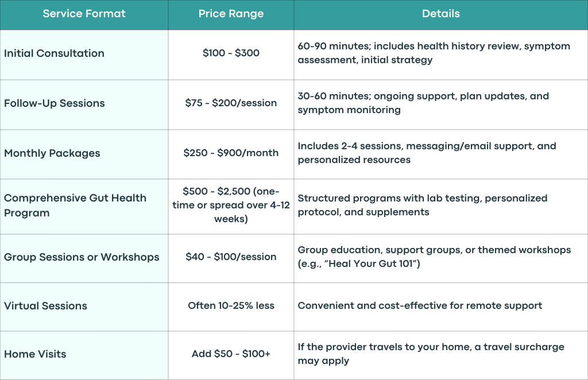Click the Details column header
Image resolution: width=588 pixels, height=380 pixels.
pyautogui.click(x=440, y=14)
